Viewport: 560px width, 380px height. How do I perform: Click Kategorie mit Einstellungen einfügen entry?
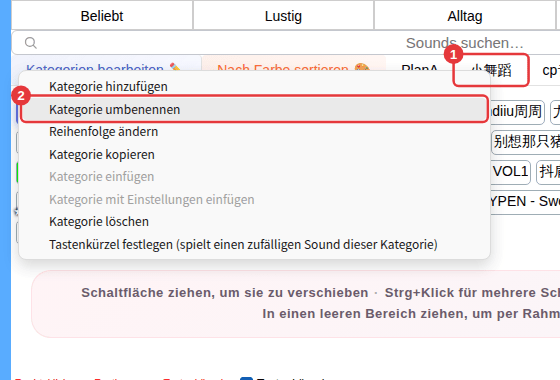click(254, 199)
